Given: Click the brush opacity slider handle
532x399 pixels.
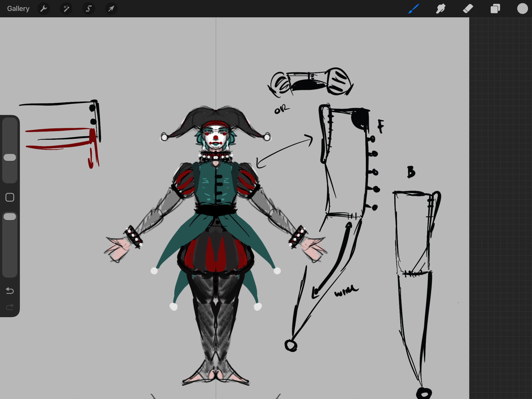Looking at the screenshot, I should click(x=10, y=217).
